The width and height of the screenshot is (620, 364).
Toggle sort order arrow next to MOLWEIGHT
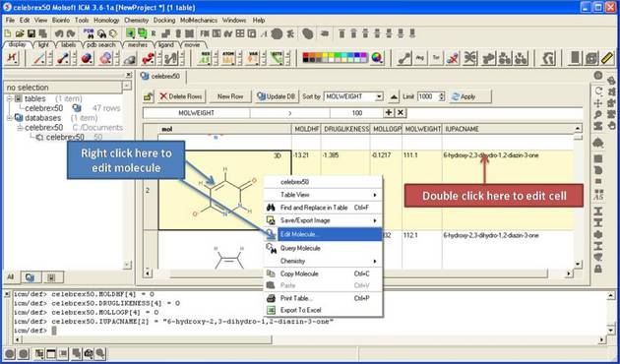(394, 96)
